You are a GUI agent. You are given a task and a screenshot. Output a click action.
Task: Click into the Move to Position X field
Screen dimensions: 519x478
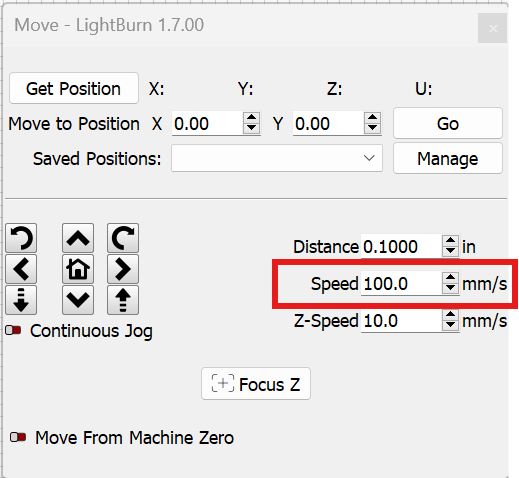[207, 123]
